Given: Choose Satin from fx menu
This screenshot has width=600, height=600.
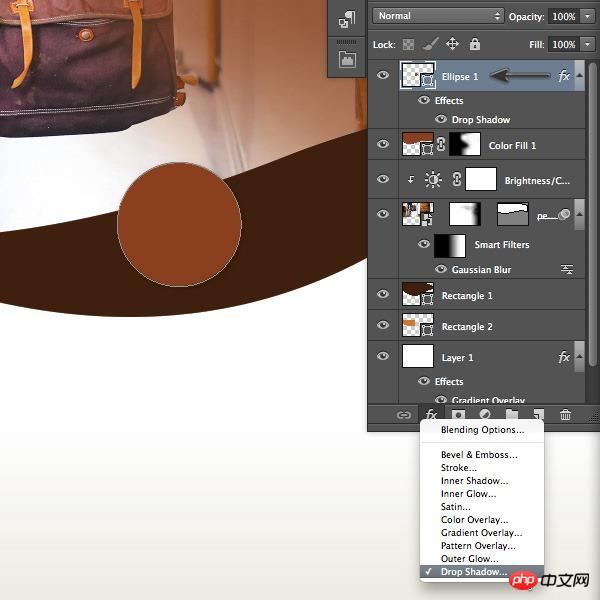Looking at the screenshot, I should click(482, 507).
